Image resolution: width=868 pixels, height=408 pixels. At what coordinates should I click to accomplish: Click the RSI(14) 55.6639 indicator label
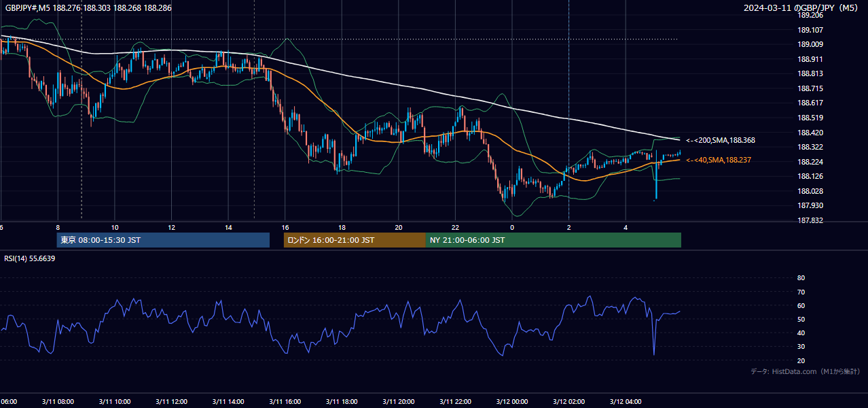30,258
